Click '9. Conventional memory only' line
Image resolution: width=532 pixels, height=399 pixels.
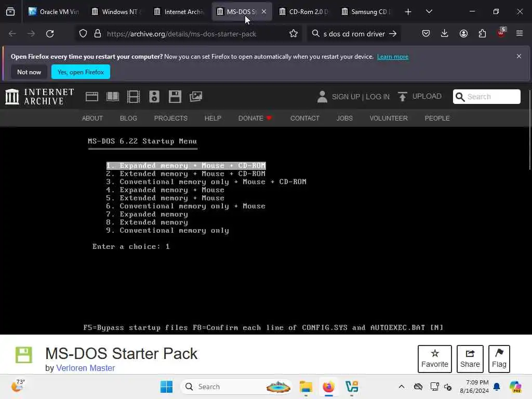[168, 230]
